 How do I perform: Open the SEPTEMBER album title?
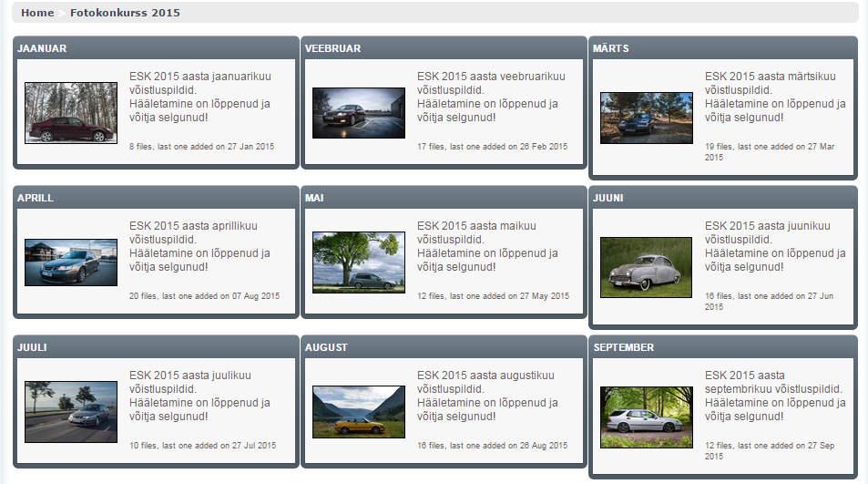[x=623, y=347]
